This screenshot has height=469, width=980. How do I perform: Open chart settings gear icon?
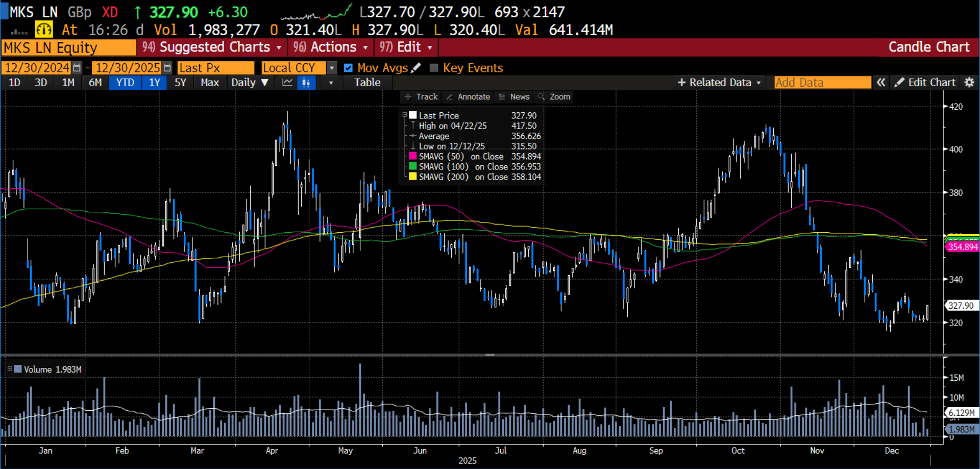pyautogui.click(x=969, y=83)
